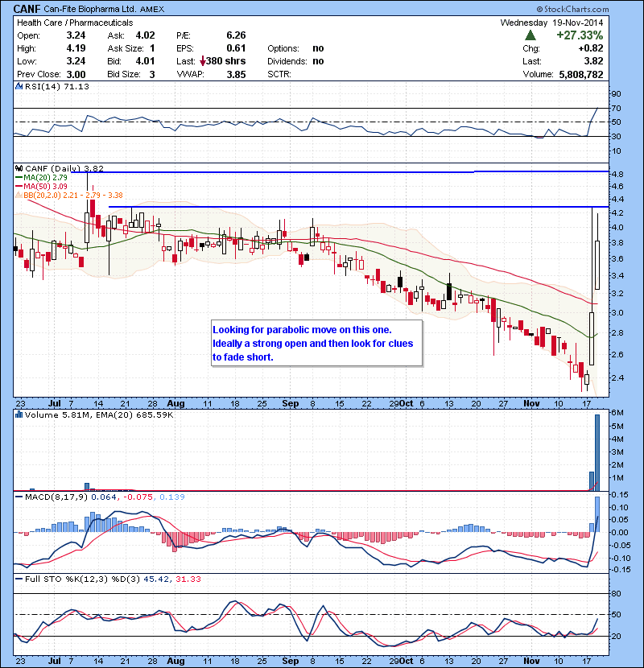
Task: Click the last white candlestick near 3.82
Action: (597, 265)
